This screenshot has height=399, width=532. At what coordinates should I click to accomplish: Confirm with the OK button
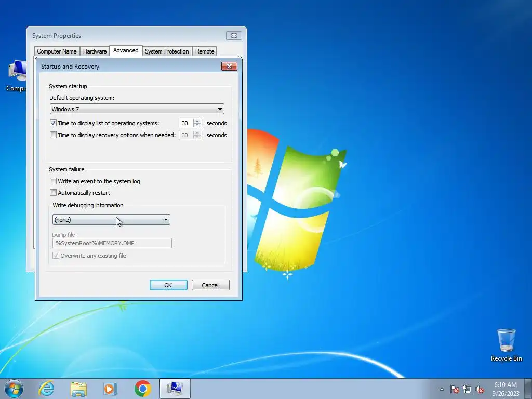tap(168, 285)
